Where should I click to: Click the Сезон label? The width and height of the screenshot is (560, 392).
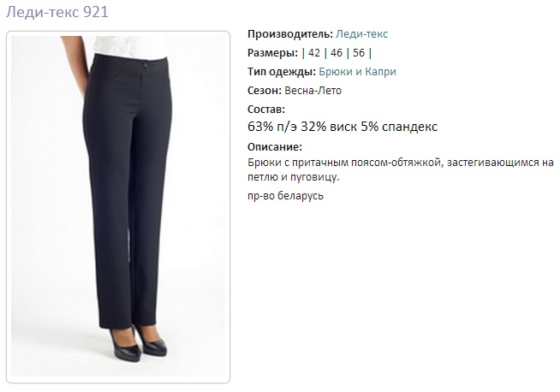[x=265, y=91]
